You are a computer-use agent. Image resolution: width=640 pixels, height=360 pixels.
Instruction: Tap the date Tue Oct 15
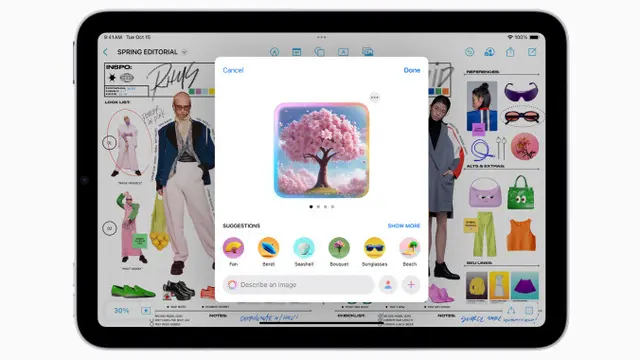coord(138,37)
